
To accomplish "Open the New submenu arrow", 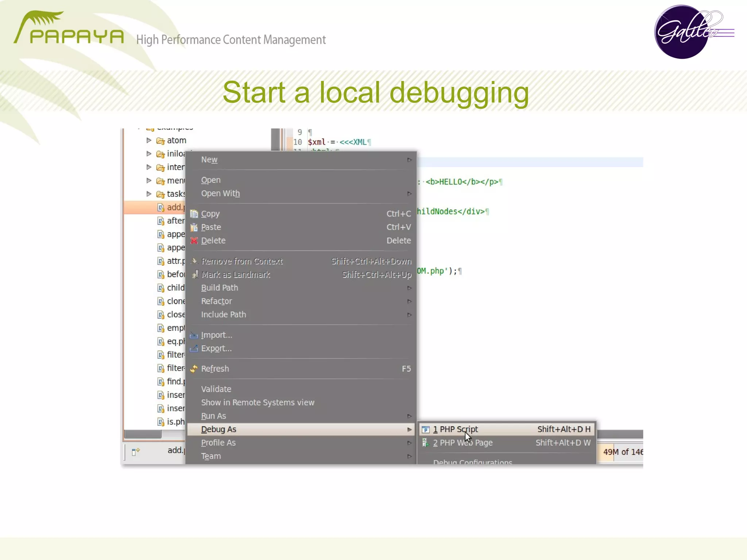I will tap(409, 160).
